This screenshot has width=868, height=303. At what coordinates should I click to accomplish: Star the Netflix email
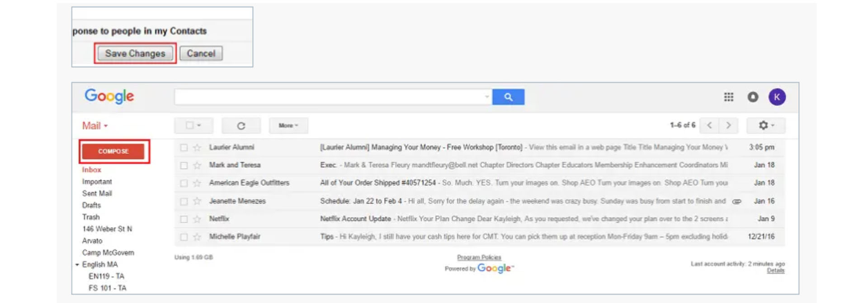197,219
